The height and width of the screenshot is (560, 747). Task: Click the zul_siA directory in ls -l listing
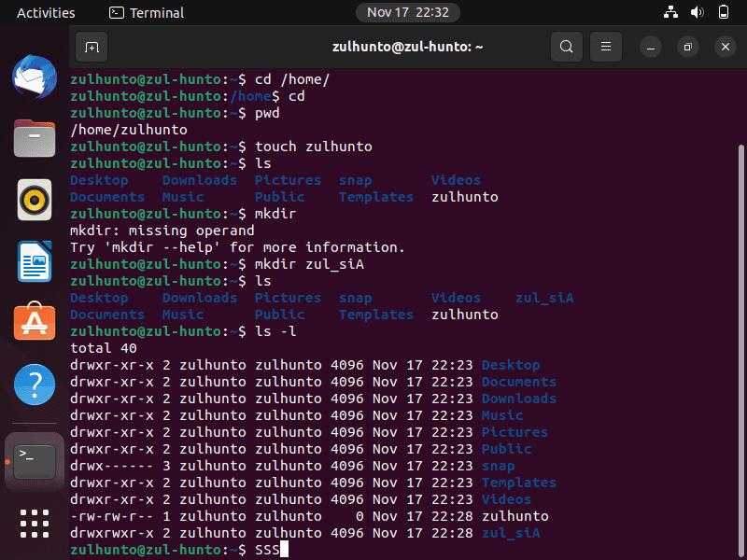(511, 533)
